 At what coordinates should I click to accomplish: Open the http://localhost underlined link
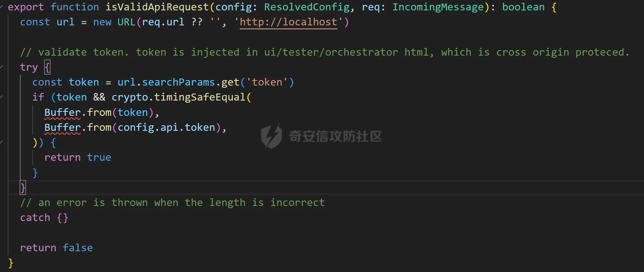(x=288, y=22)
